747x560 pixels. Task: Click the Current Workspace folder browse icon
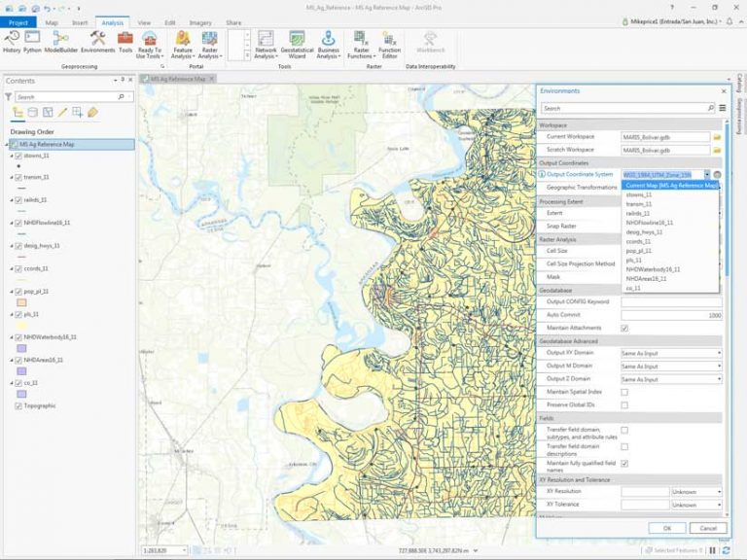tap(717, 137)
